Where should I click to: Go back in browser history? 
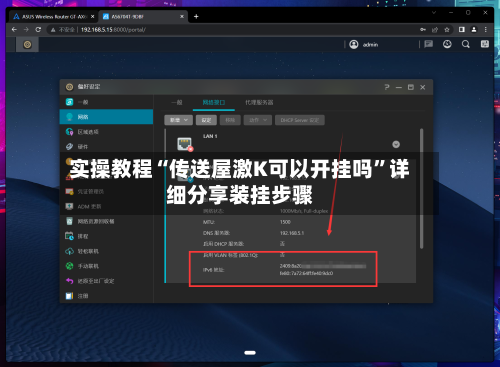coord(14,30)
